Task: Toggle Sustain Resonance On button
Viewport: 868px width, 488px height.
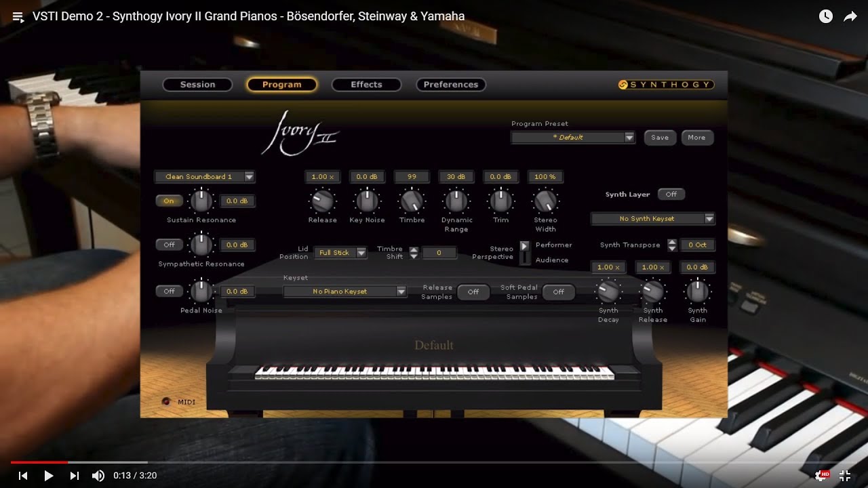Action: (x=169, y=201)
